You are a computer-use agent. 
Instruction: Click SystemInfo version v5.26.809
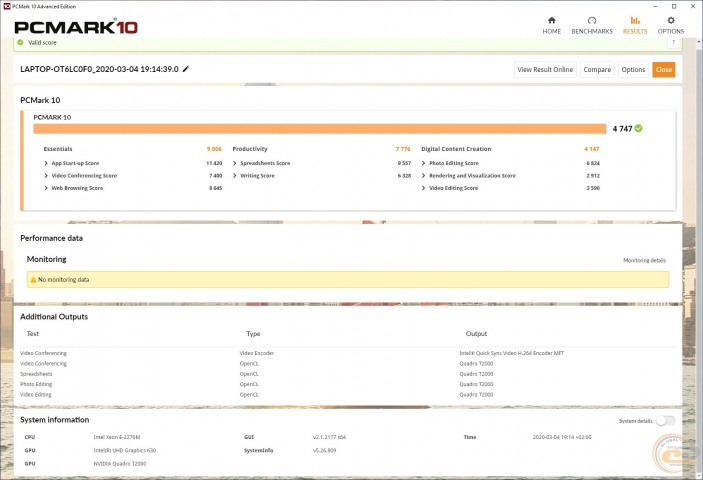click(324, 450)
